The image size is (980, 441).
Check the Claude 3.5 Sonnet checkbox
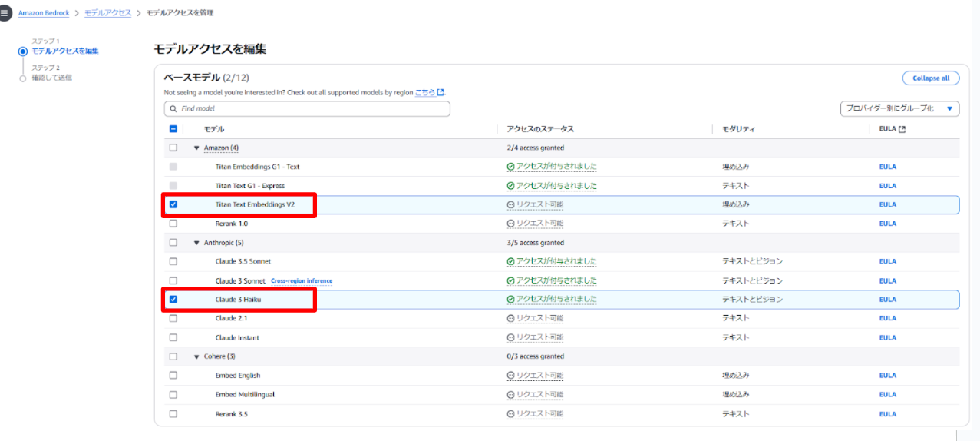(173, 261)
